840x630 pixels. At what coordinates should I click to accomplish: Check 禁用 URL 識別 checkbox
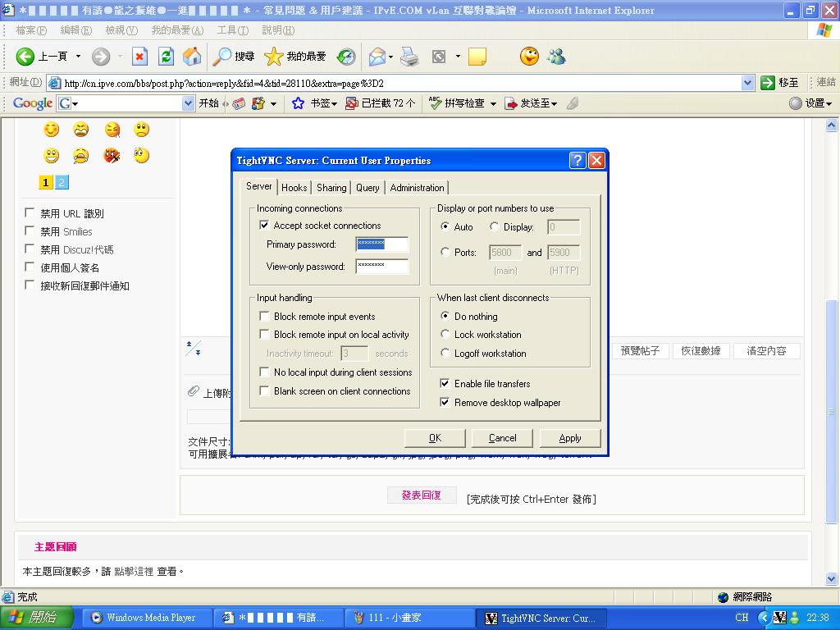point(30,212)
